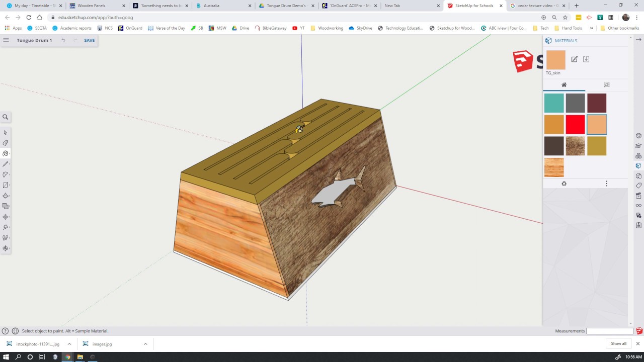Open the BibleGateway bookmark
This screenshot has width=644, height=362.
[x=272, y=28]
